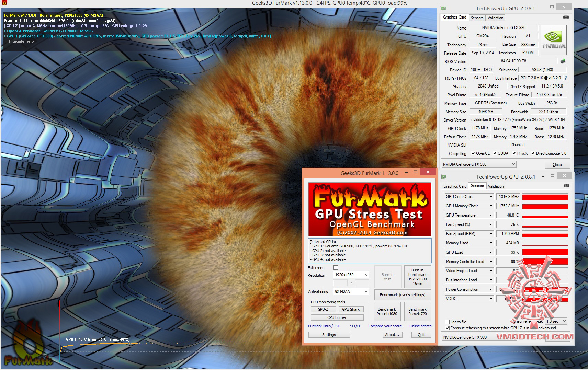Screen dimensions: 588x370
Task: Open the sensor refresh rate 1.0 sec dropdown
Action: pyautogui.click(x=556, y=321)
